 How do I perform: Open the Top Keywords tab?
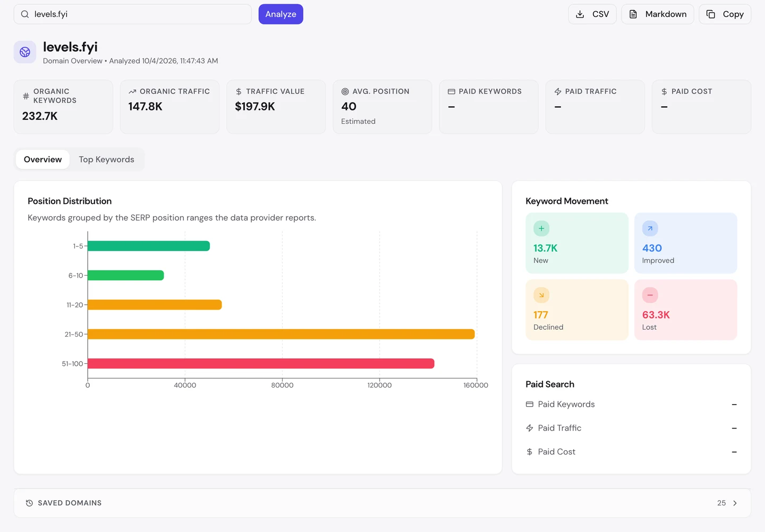(x=107, y=159)
